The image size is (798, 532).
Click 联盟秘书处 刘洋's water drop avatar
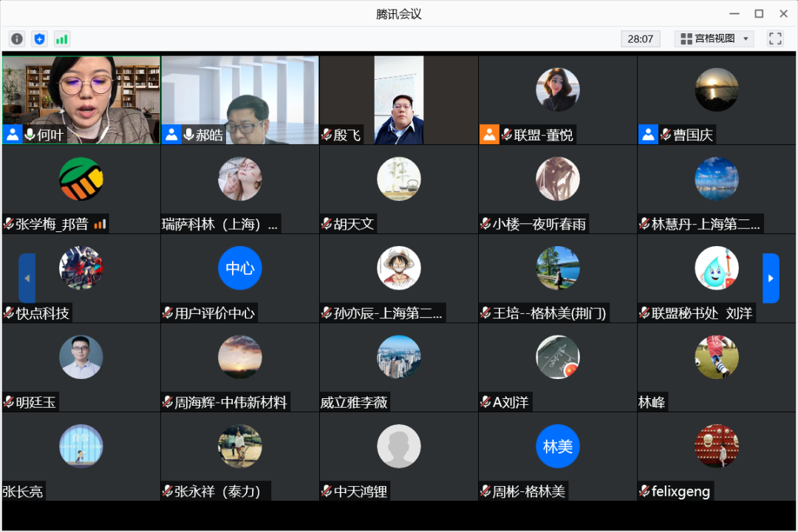(x=717, y=267)
